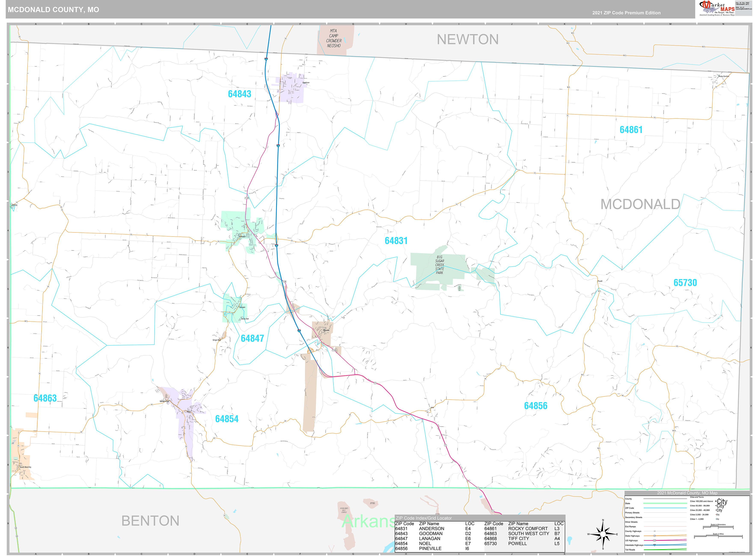Click '2021 McDonald County, MO Map' legend title
Viewport: 756px width, 556px height.
pyautogui.click(x=687, y=493)
